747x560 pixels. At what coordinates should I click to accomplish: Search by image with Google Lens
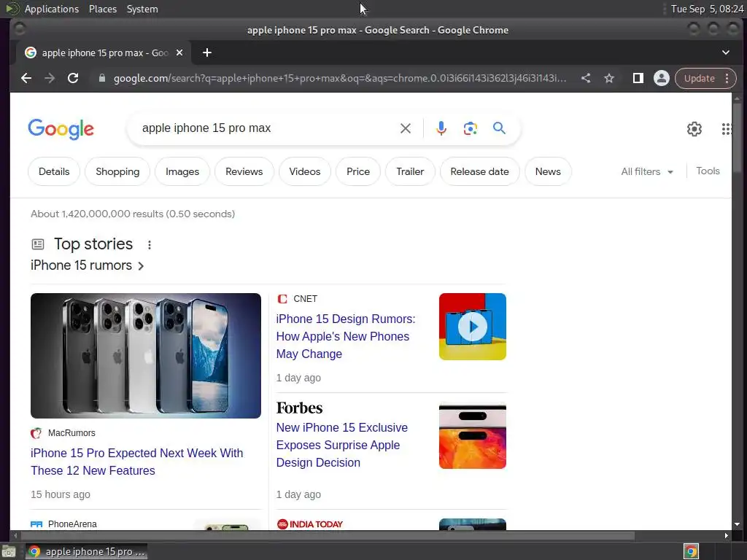[x=471, y=128]
